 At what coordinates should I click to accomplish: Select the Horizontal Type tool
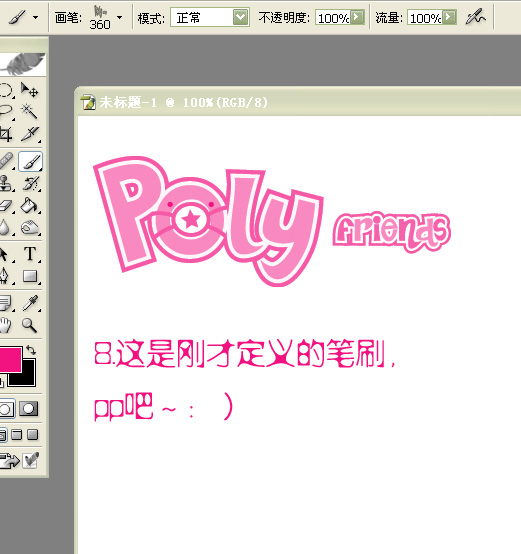point(30,254)
